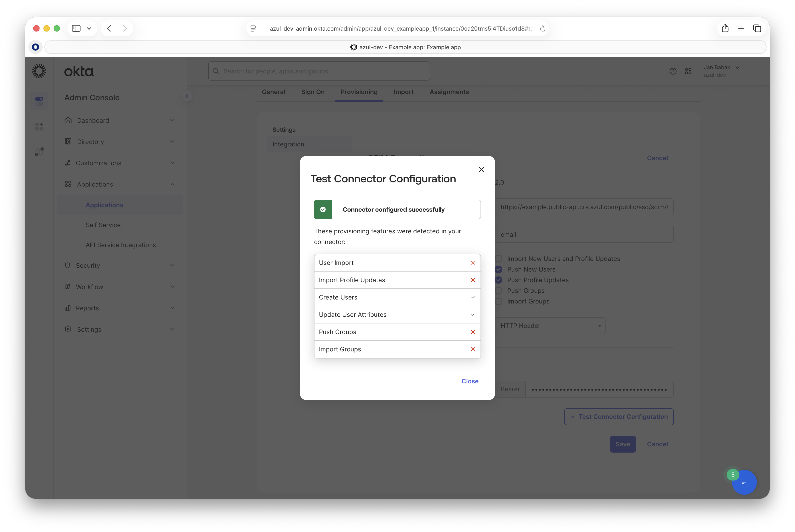The width and height of the screenshot is (795, 532).
Task: Open the blue documentation widget button
Action: pos(744,482)
